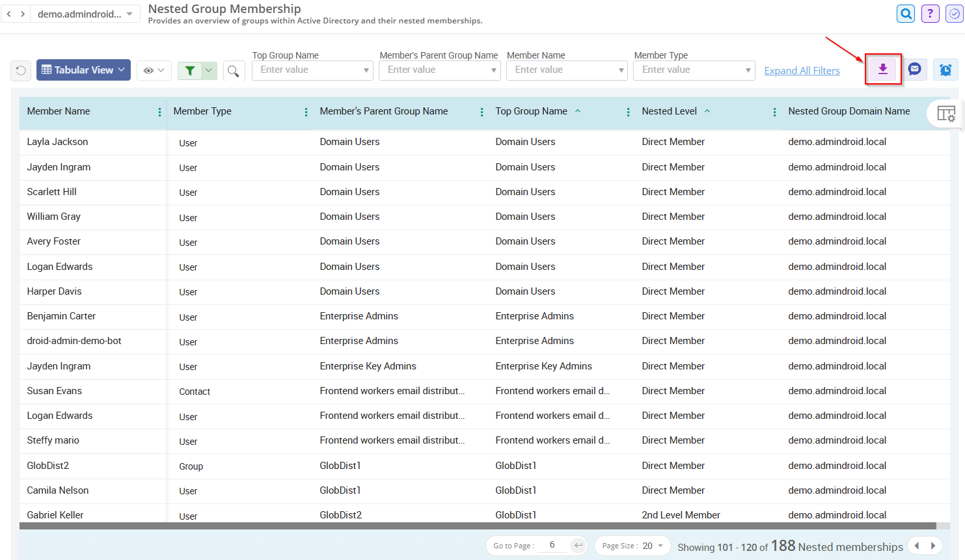Open the quick search magnifier in the toolbar
Viewport: 965px width, 560px height.
coord(234,70)
